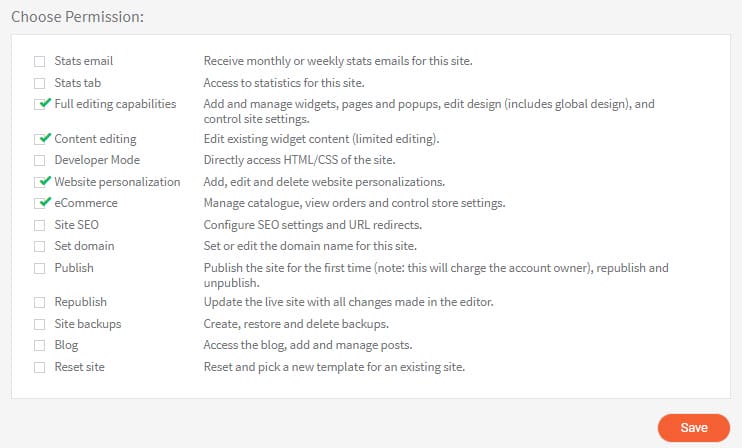Enable Developer Mode checkbox
Image resolution: width=742 pixels, height=448 pixels.
tap(40, 160)
